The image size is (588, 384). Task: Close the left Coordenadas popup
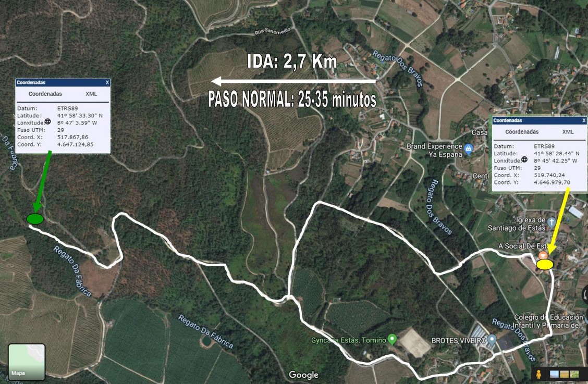(x=107, y=82)
